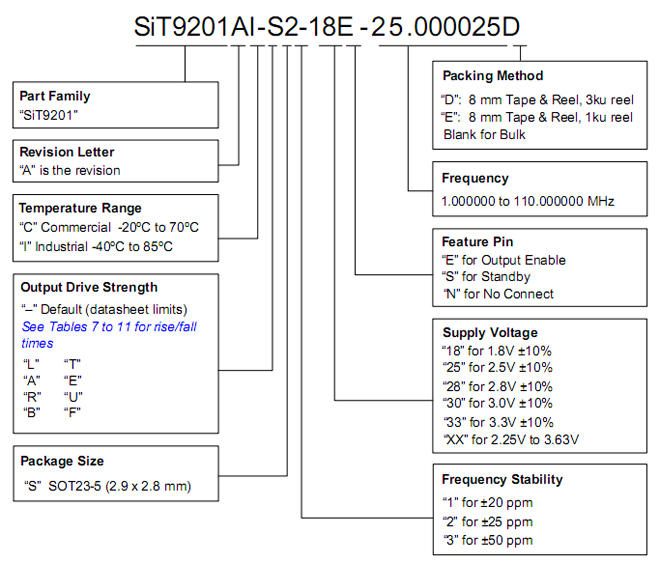The height and width of the screenshot is (563, 660).
Task: Select the "Output Drive Strength" heading
Action: (x=89, y=287)
